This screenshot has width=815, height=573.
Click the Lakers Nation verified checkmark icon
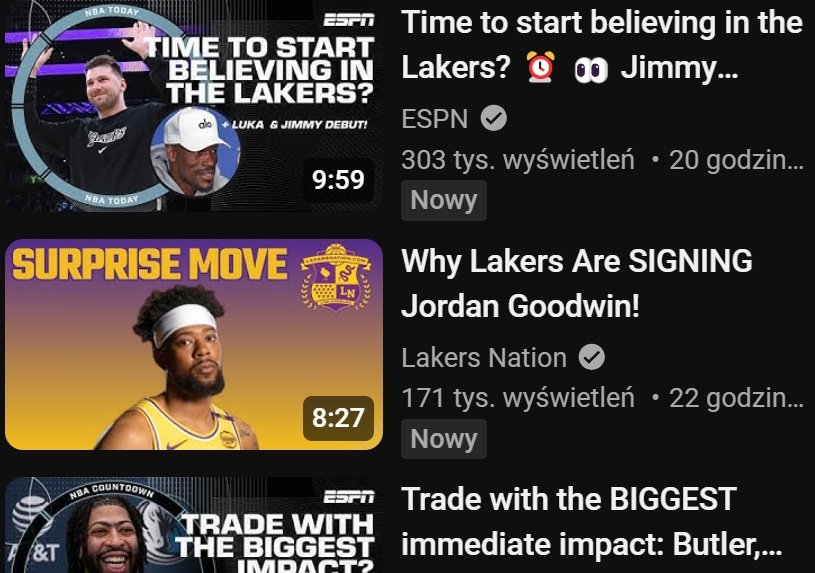592,357
